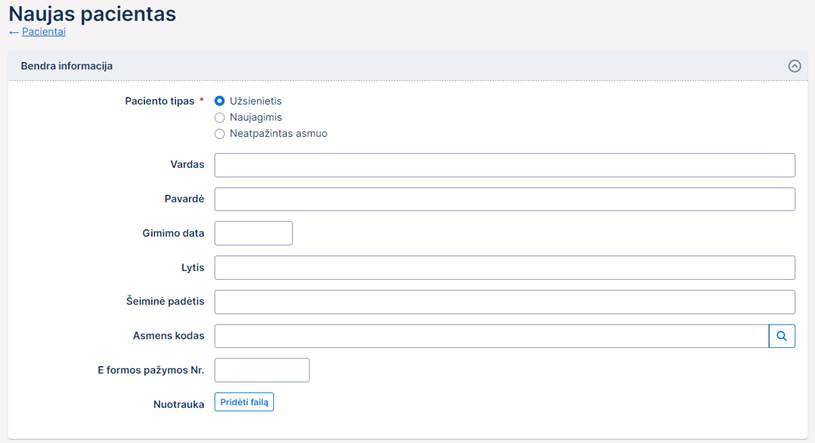Go back via the Pacientai link
This screenshot has width=815, height=443.
pyautogui.click(x=43, y=32)
